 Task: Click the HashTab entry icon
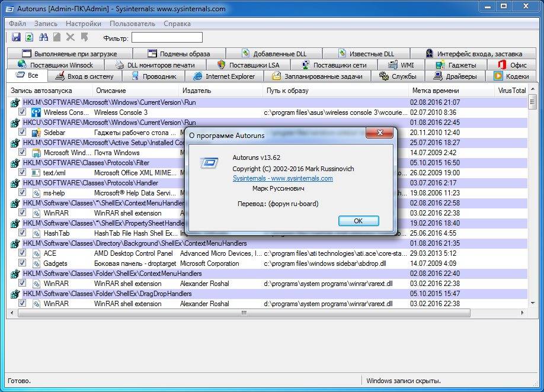point(36,233)
